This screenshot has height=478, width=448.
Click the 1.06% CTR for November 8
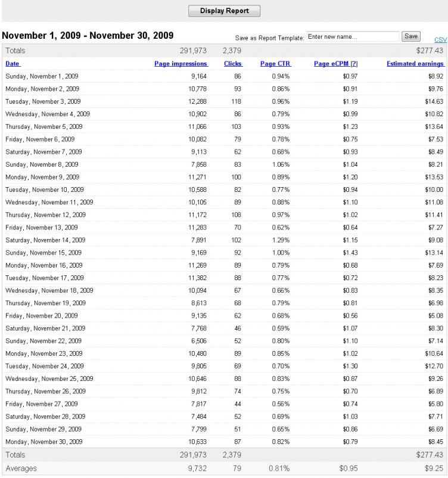(281, 164)
